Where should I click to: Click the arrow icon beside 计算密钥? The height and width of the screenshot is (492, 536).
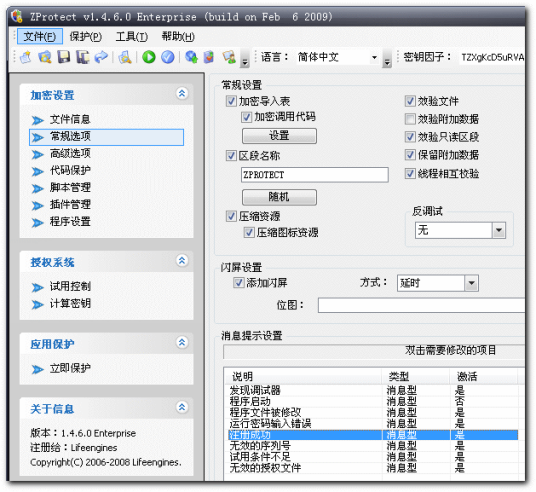coord(38,304)
